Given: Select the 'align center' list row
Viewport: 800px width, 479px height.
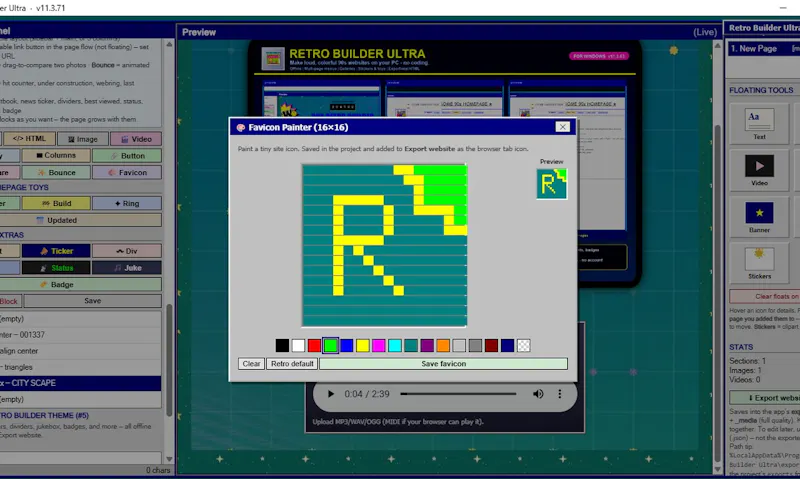Looking at the screenshot, I should (81, 351).
